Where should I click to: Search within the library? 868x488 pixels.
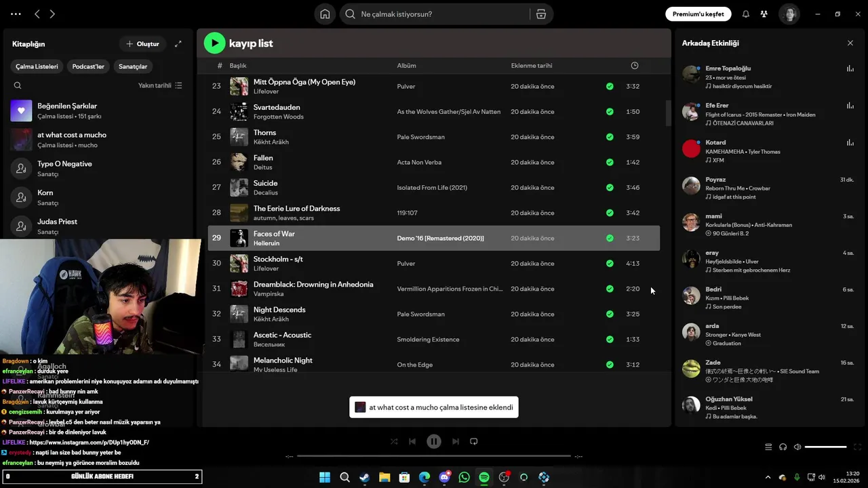click(18, 85)
